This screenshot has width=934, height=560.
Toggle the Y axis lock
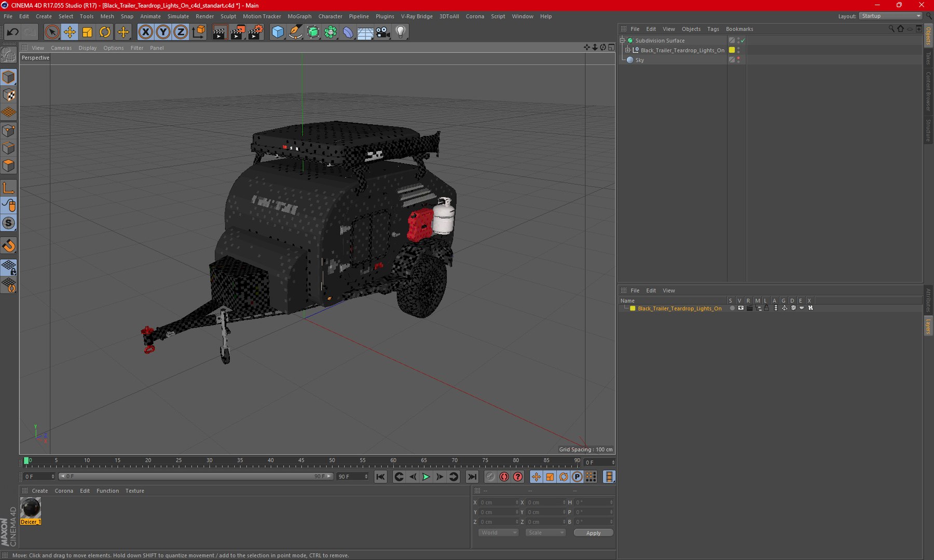pyautogui.click(x=163, y=32)
